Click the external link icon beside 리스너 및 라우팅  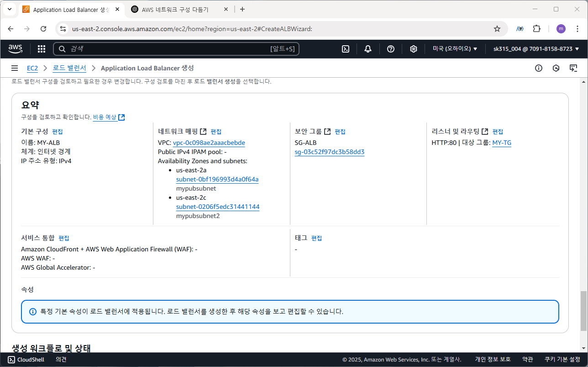pyautogui.click(x=485, y=132)
